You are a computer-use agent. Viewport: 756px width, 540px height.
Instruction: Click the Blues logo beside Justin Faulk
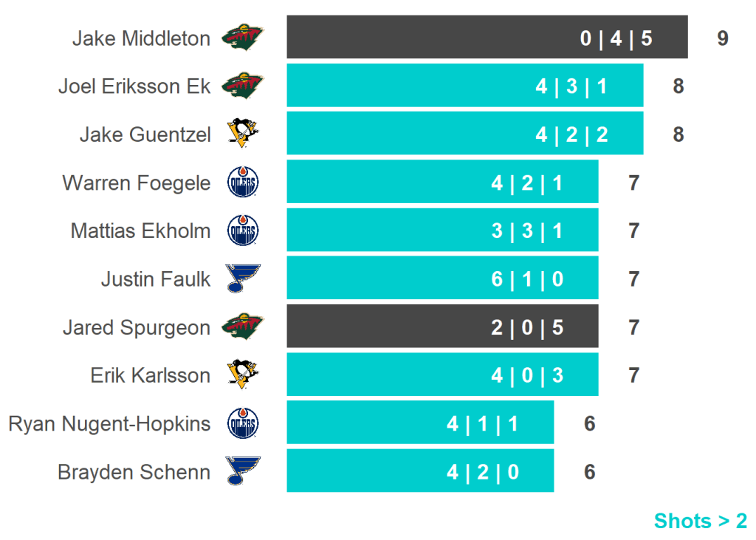pyautogui.click(x=243, y=278)
